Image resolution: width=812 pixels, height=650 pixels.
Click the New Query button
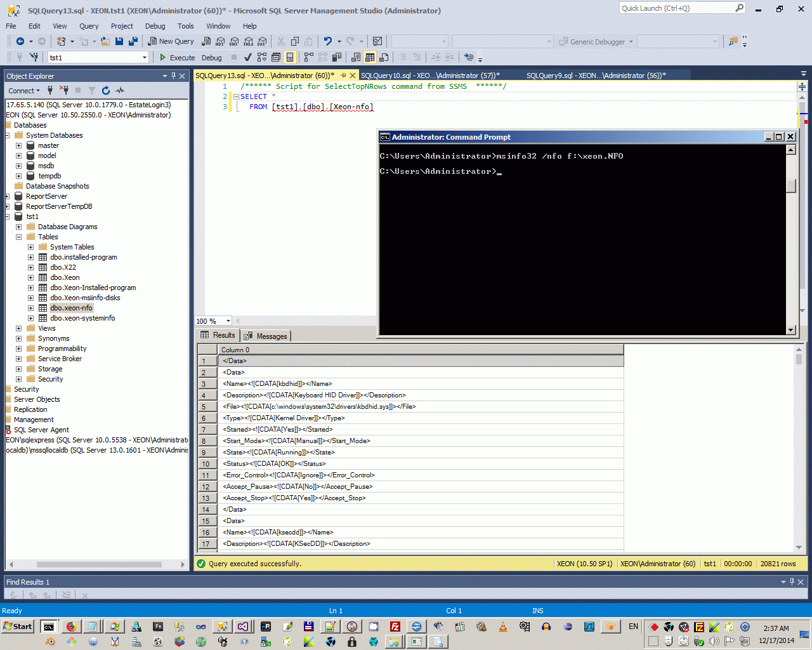[171, 41]
